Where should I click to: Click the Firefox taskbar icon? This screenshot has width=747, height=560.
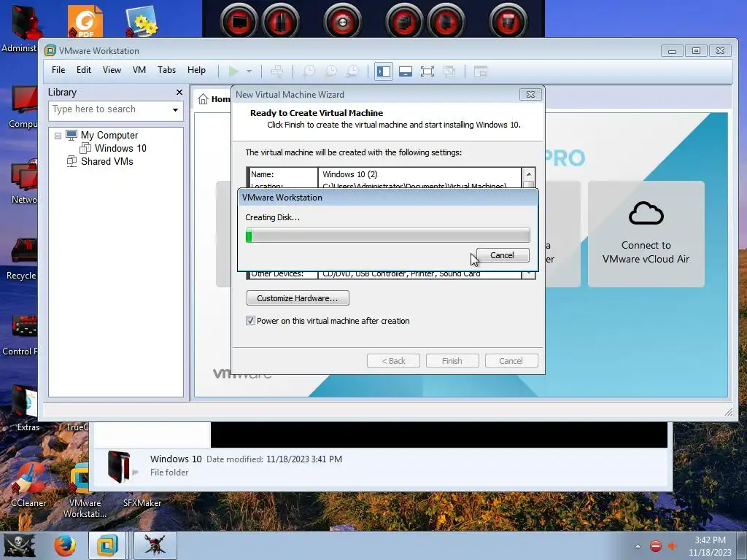click(65, 545)
